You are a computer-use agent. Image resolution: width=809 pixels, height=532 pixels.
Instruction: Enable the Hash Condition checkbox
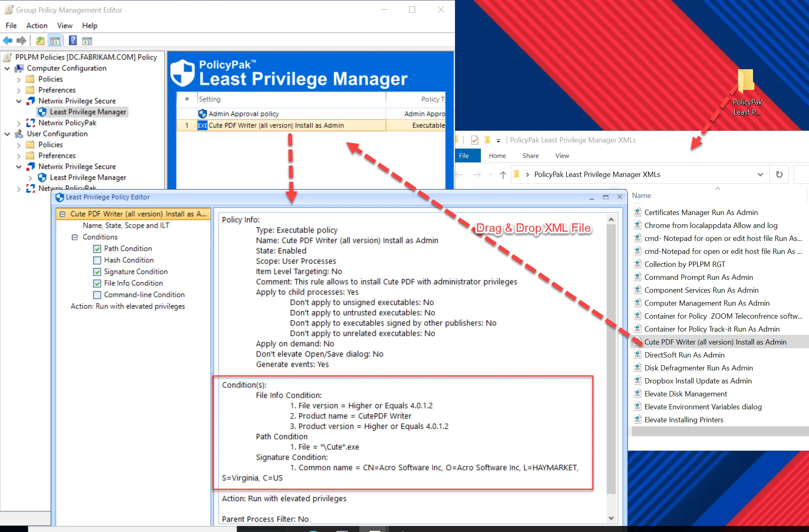tap(97, 260)
